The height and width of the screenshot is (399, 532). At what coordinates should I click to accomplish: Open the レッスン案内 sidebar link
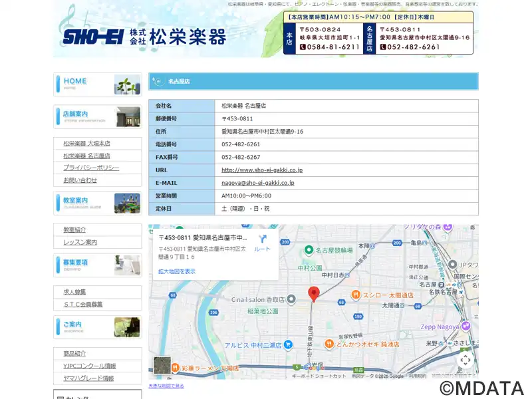(80, 242)
